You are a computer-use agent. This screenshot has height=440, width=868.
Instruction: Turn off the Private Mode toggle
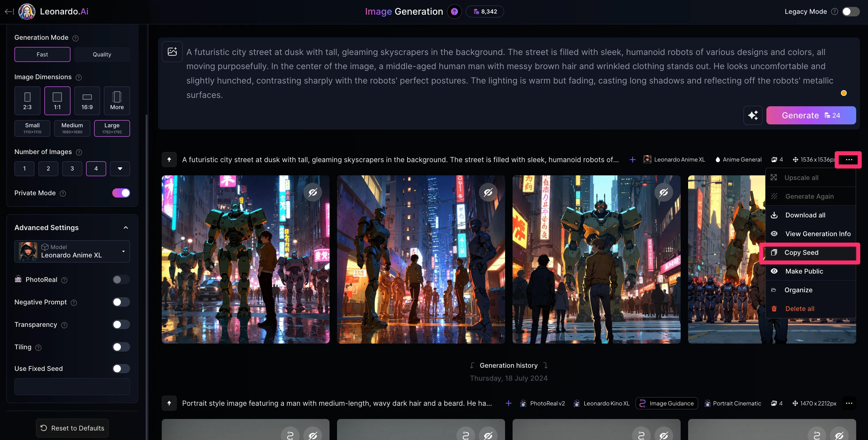tap(121, 193)
